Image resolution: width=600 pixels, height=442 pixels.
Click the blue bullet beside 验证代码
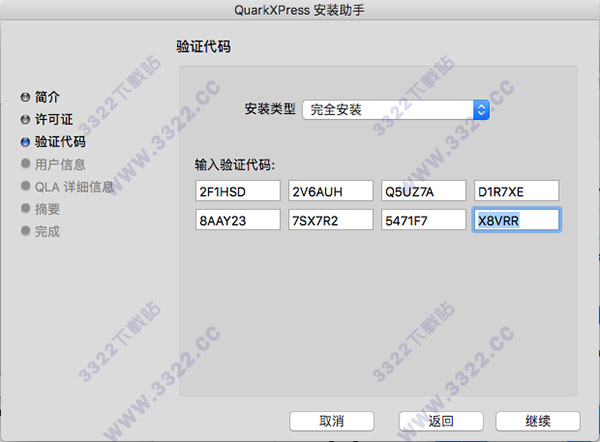pyautogui.click(x=25, y=142)
